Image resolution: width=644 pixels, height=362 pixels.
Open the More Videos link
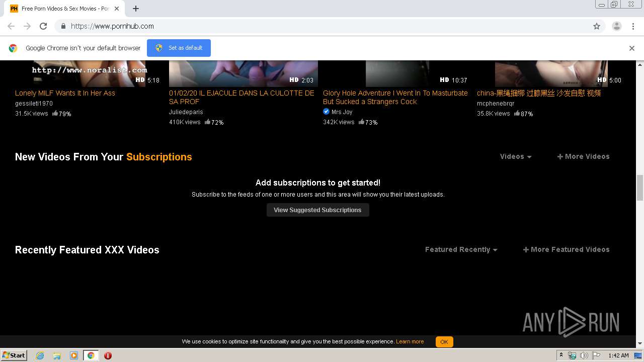(x=583, y=156)
